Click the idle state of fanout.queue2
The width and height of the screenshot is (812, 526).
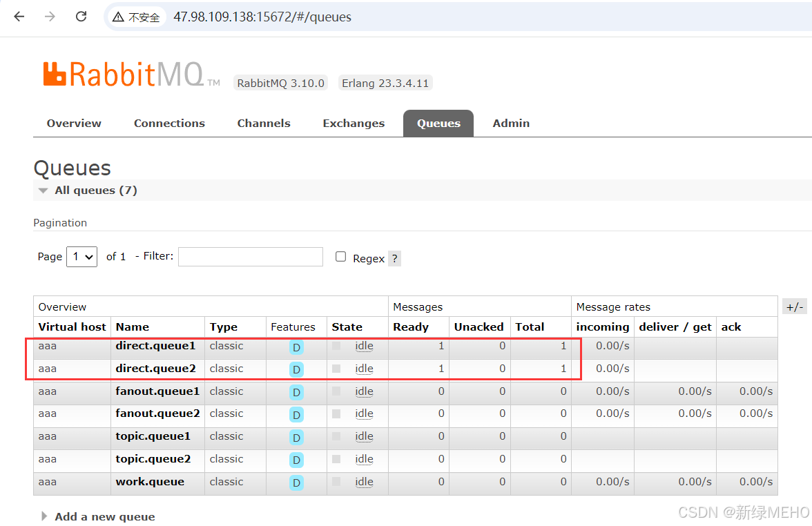coord(364,413)
